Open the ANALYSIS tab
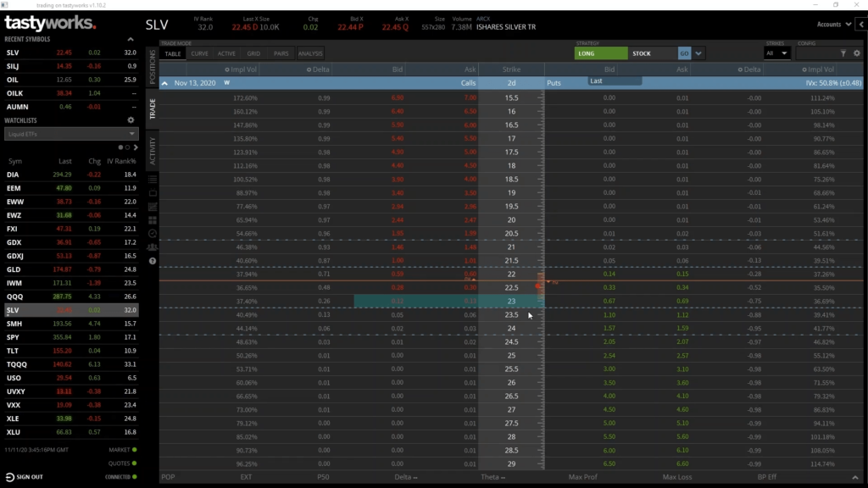The image size is (868, 488). [x=309, y=53]
